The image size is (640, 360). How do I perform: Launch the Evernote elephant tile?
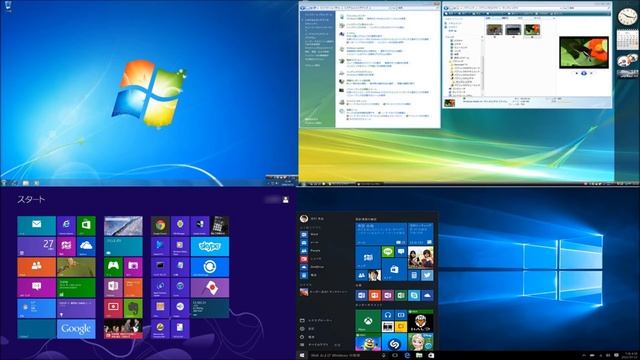click(x=133, y=308)
